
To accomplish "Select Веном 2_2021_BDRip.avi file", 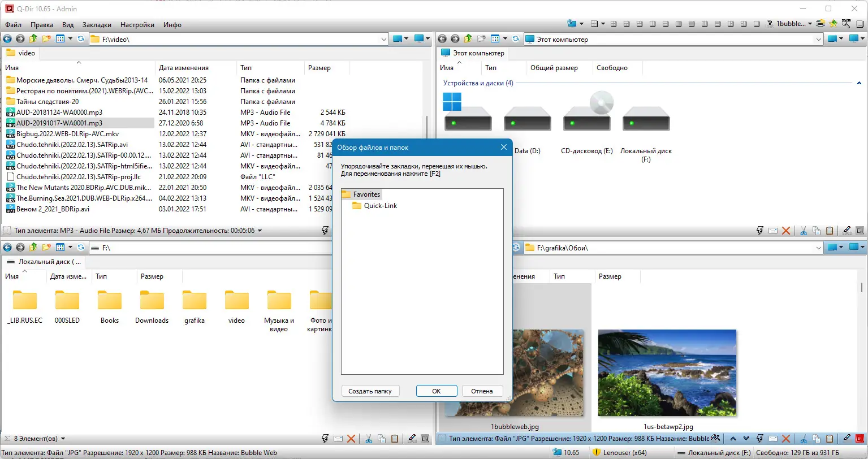I will 53,209.
